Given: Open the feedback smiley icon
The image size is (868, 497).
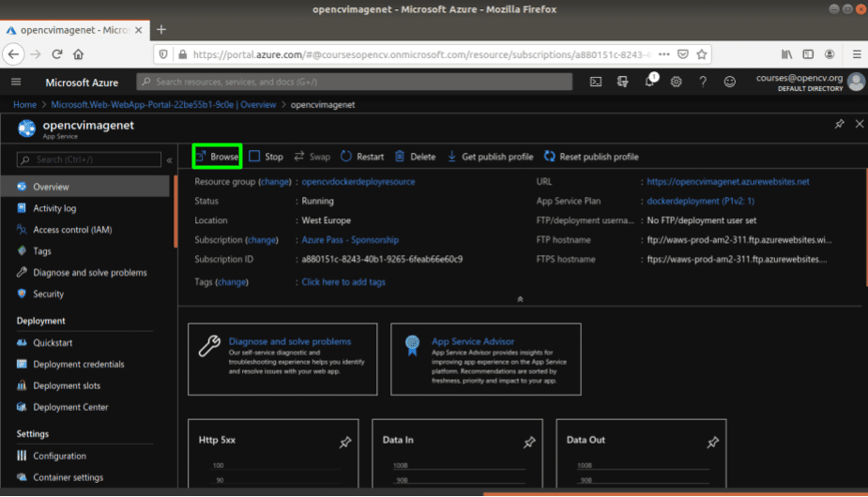Looking at the screenshot, I should pos(730,82).
